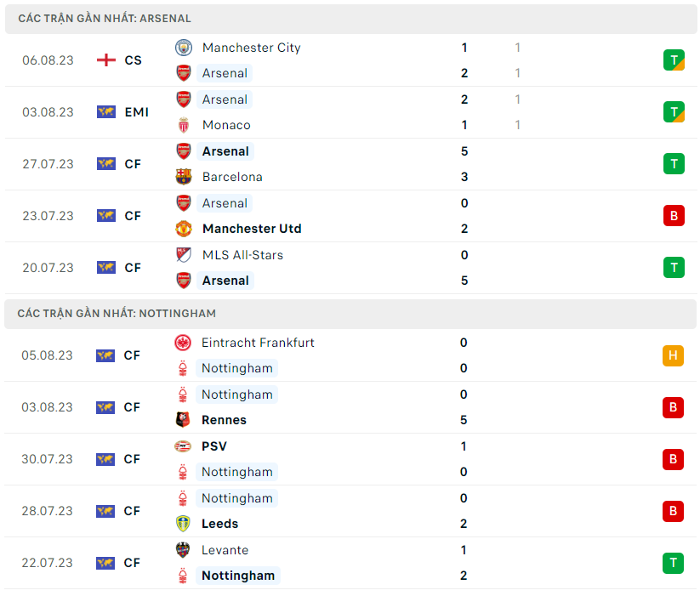700x596 pixels.
Task: Select the 'Các trận gần nhất: Arsenal' header
Action: [x=105, y=18]
